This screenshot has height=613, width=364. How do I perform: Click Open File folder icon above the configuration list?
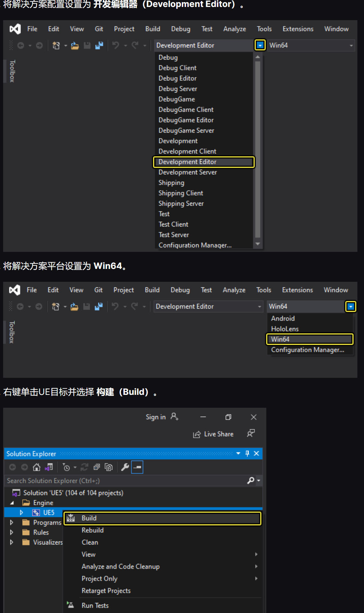point(75,45)
